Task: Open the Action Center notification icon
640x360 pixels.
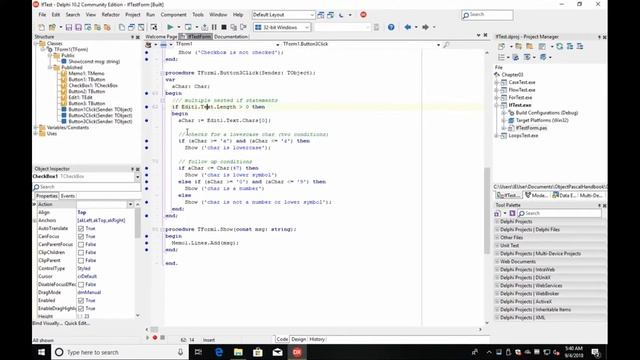Action: coord(596,352)
